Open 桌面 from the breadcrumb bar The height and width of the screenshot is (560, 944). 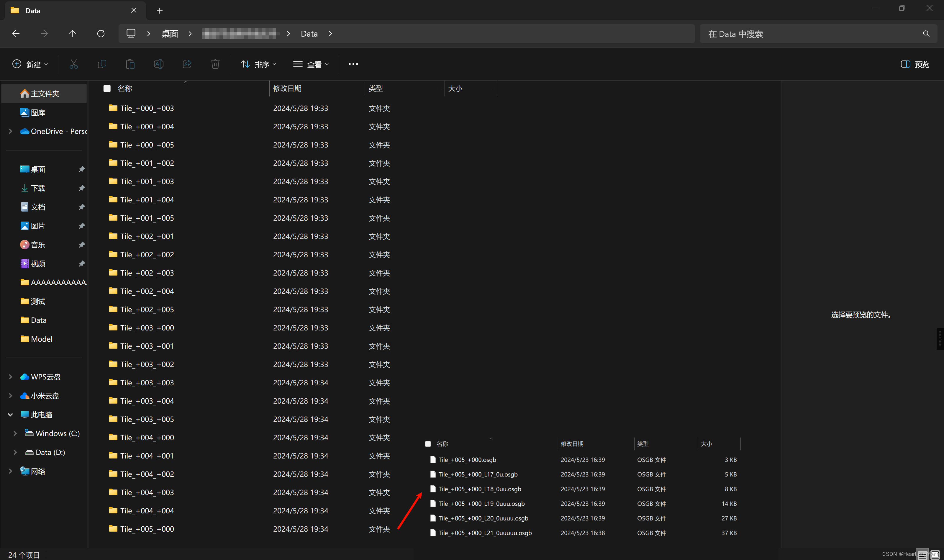tap(169, 34)
